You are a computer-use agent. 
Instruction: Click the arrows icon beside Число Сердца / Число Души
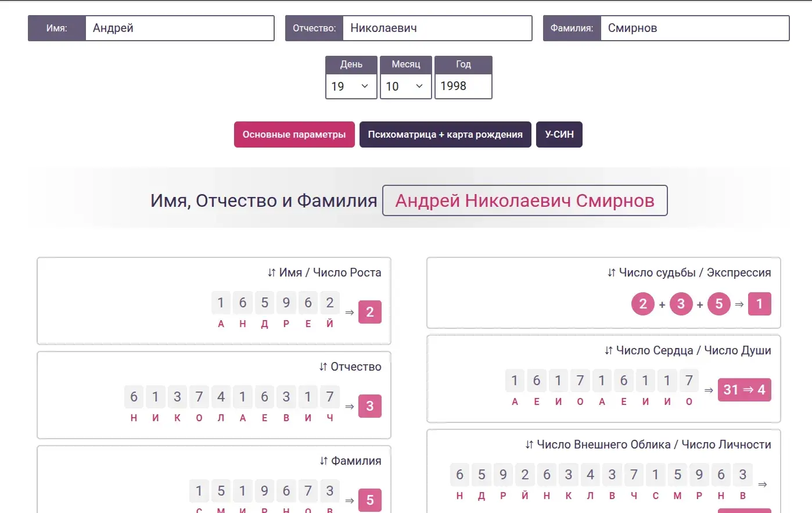pos(608,350)
